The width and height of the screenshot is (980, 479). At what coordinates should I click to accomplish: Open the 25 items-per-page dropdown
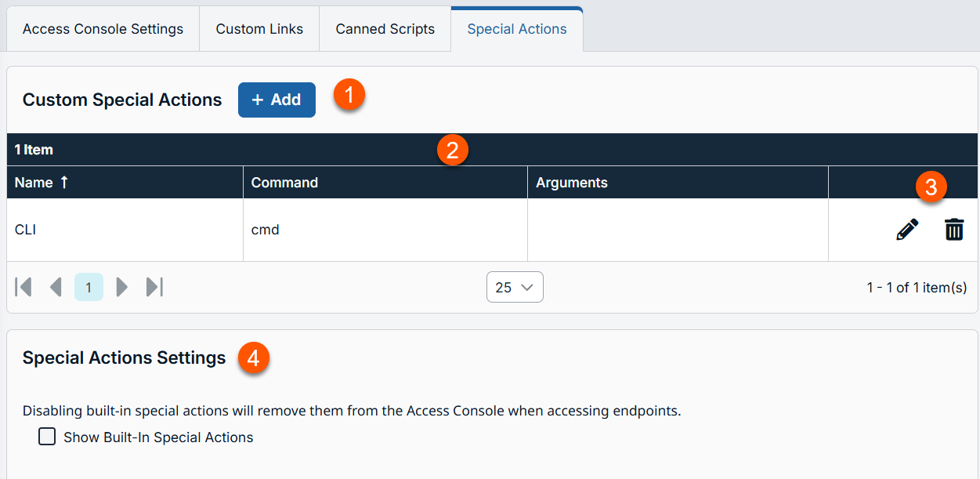click(x=515, y=287)
